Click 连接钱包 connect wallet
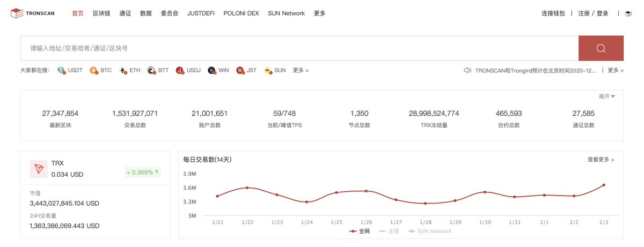The image size is (644, 247). [x=553, y=13]
